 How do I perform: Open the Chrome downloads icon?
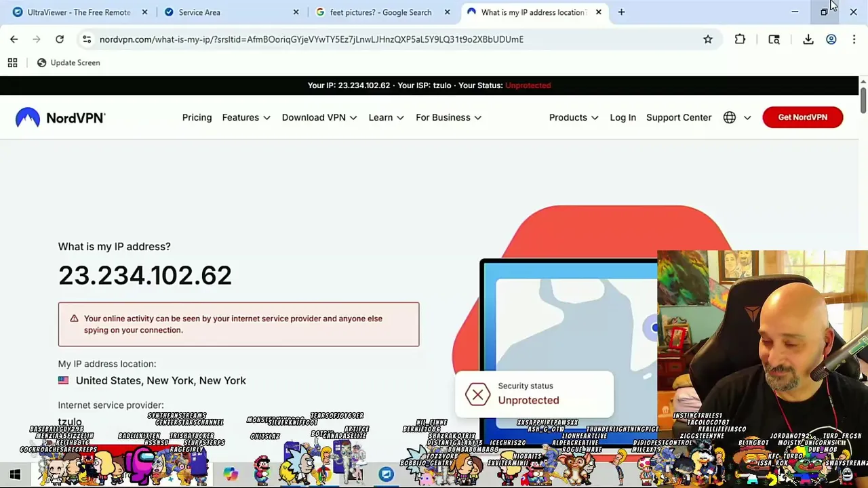808,39
